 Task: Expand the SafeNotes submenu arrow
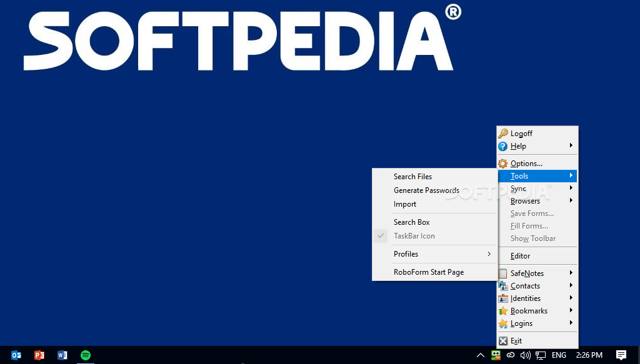pyautogui.click(x=571, y=273)
